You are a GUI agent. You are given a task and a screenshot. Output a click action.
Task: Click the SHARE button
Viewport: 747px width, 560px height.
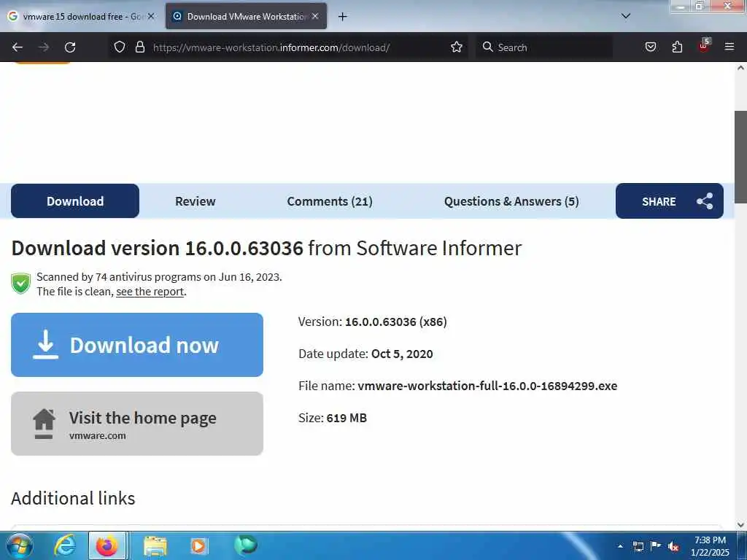click(x=670, y=201)
